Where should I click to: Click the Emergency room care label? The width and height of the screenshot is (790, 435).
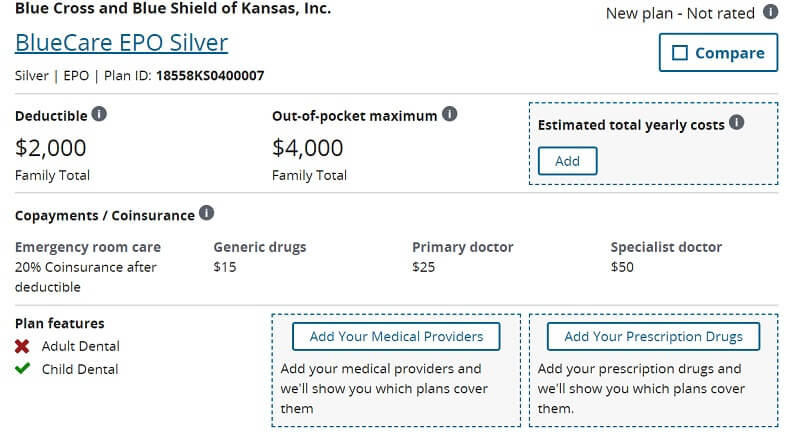tap(88, 247)
